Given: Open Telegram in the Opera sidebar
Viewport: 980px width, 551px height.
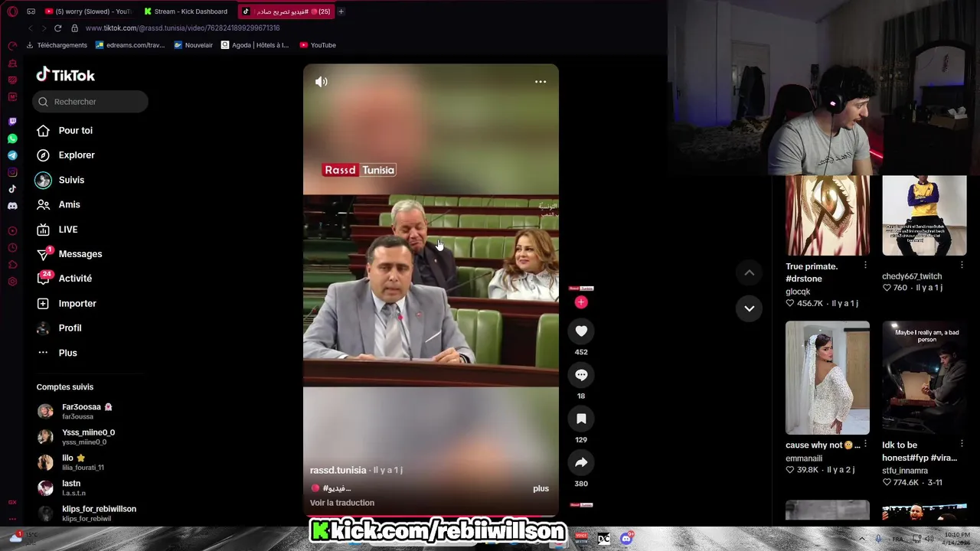Looking at the screenshot, I should (12, 155).
